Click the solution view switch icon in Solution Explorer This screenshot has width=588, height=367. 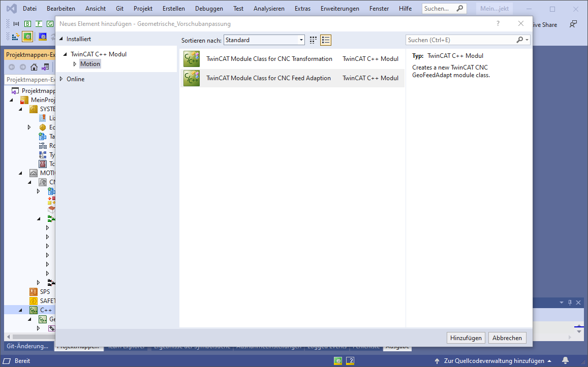pyautogui.click(x=45, y=67)
